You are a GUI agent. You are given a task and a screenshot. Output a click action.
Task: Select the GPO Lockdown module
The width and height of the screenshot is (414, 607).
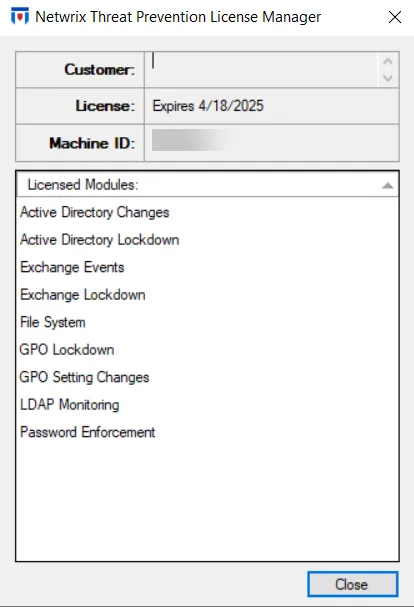pos(67,350)
